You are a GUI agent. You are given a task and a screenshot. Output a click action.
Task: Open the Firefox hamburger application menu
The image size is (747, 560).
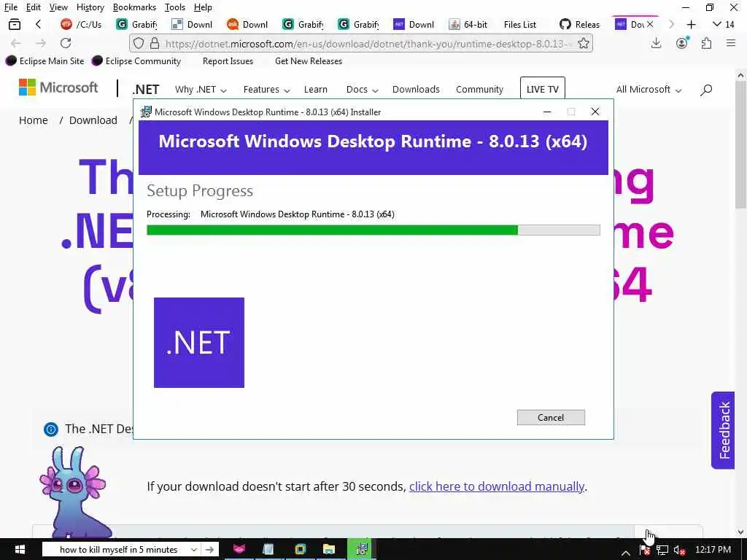(x=731, y=43)
